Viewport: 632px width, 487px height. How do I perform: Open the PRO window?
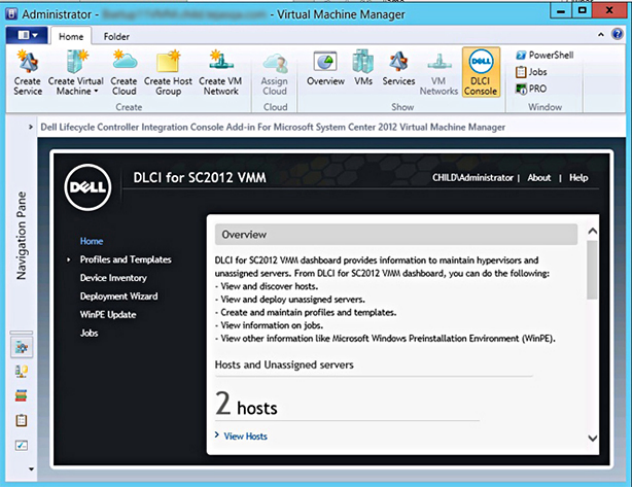coord(531,89)
